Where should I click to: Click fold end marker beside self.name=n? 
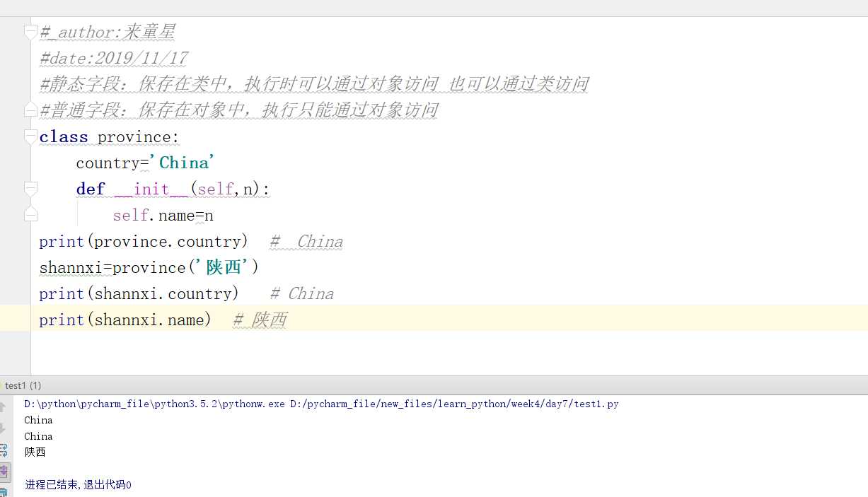(30, 215)
